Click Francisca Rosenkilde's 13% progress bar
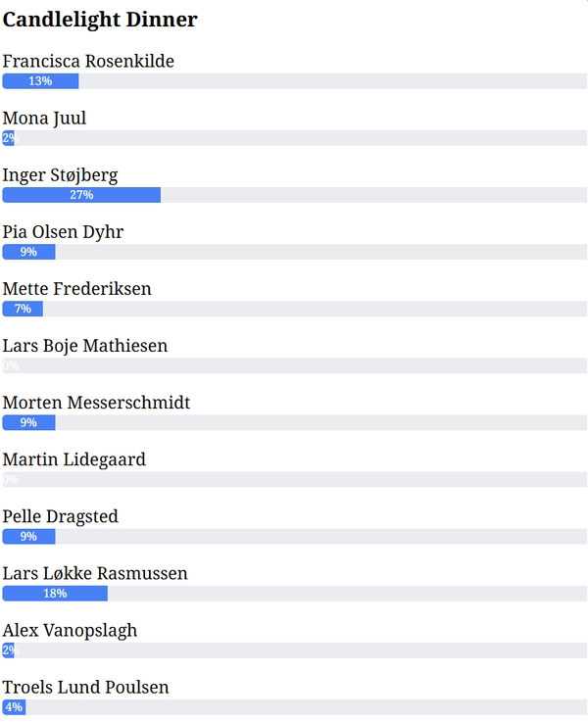The image size is (588, 722). (x=294, y=81)
